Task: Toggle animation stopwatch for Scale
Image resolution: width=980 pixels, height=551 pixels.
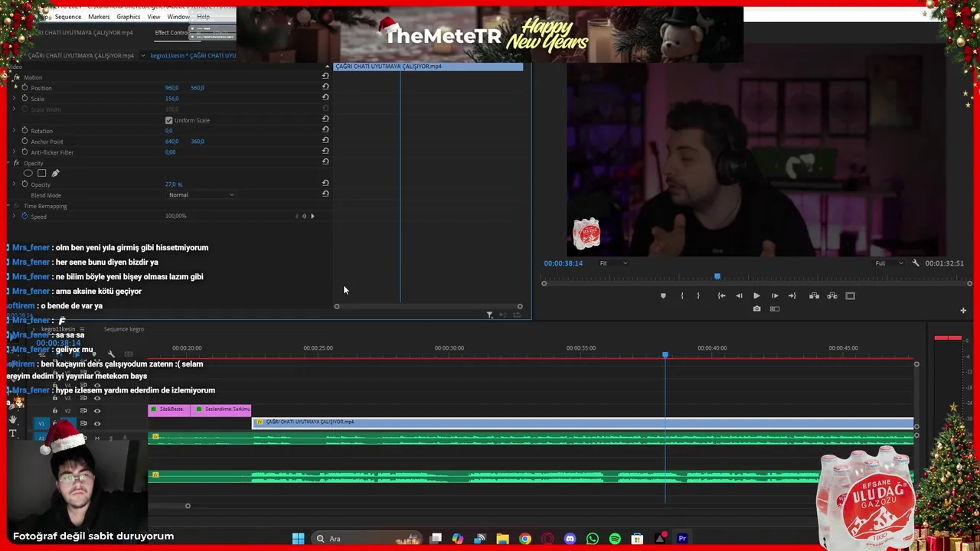Action: [x=24, y=99]
